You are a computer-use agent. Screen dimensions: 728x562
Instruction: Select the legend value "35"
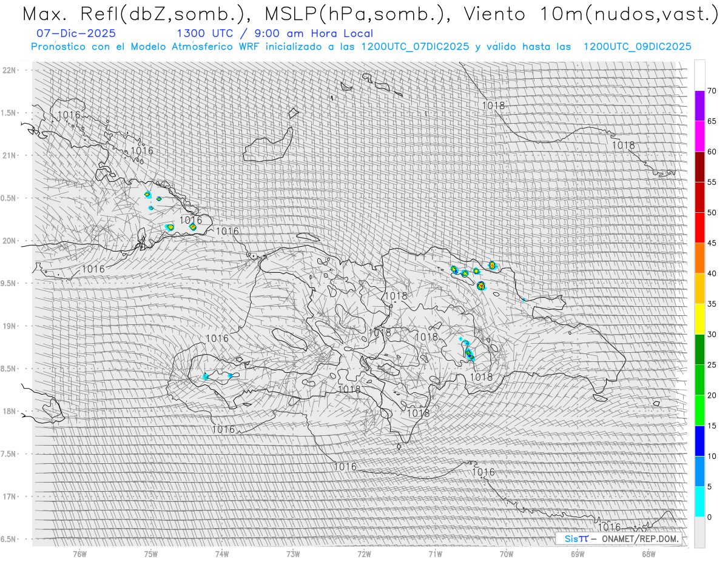coord(712,304)
